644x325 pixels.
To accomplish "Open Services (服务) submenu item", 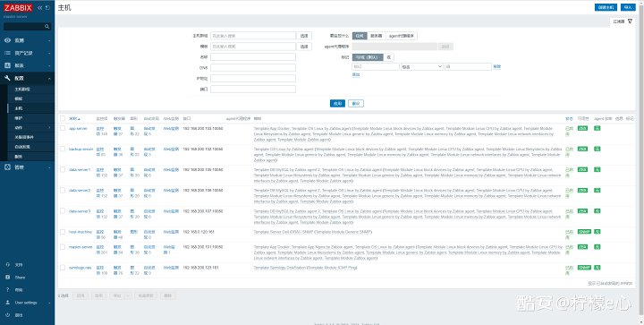I will pyautogui.click(x=19, y=157).
